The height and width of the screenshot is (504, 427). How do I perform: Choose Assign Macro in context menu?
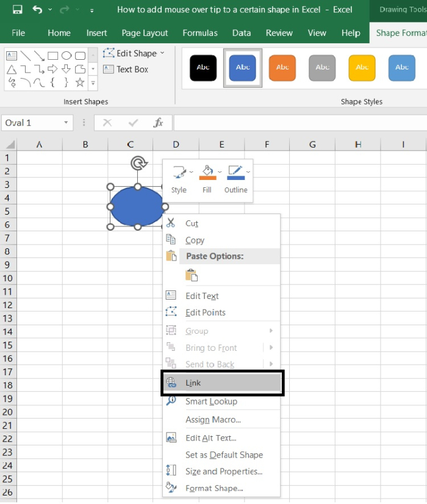[221, 420]
